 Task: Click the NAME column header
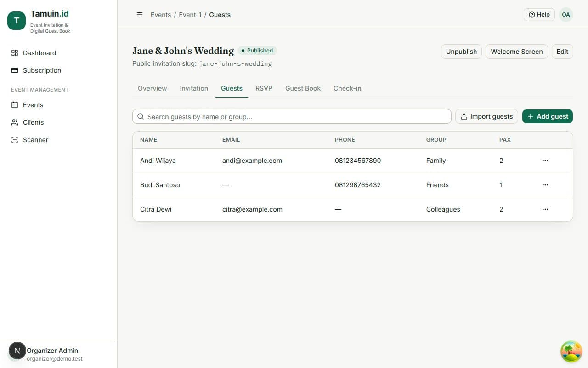pyautogui.click(x=149, y=140)
